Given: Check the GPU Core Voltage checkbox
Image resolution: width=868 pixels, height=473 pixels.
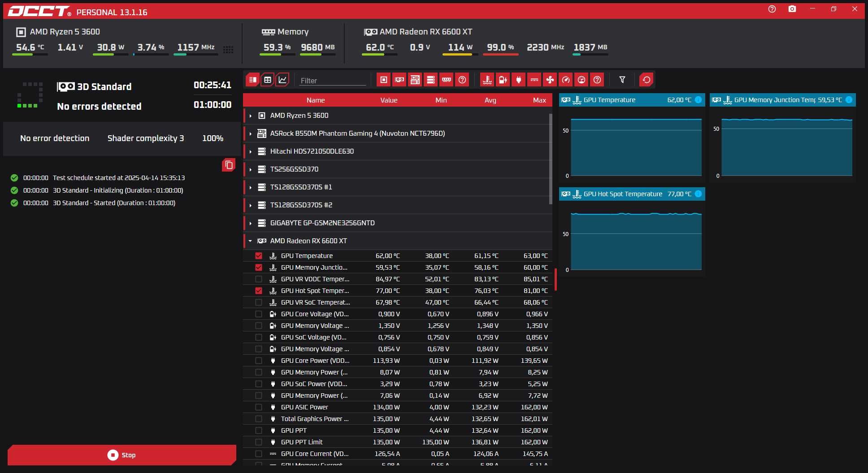Looking at the screenshot, I should (x=259, y=314).
